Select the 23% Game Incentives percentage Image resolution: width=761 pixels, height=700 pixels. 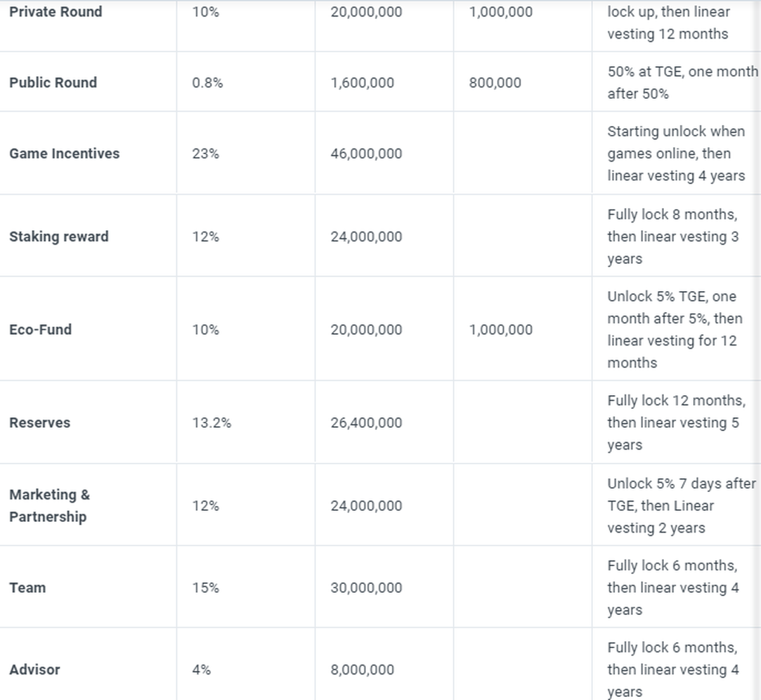[x=205, y=153]
